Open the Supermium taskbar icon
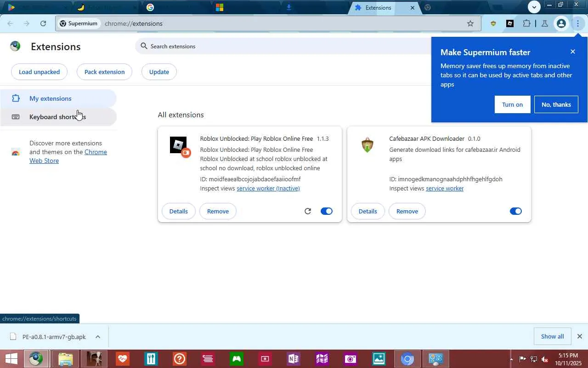 coord(36,359)
